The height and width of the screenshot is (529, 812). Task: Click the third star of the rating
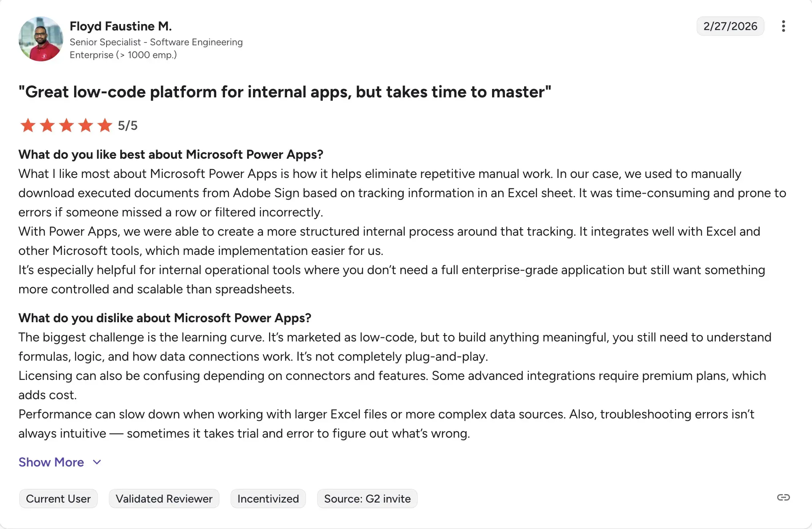point(66,125)
